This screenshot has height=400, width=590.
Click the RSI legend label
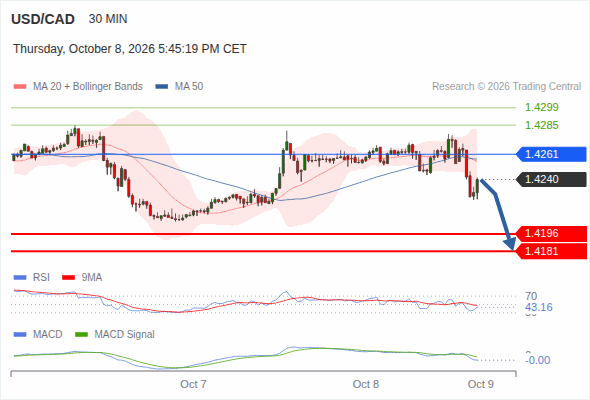[x=41, y=278]
